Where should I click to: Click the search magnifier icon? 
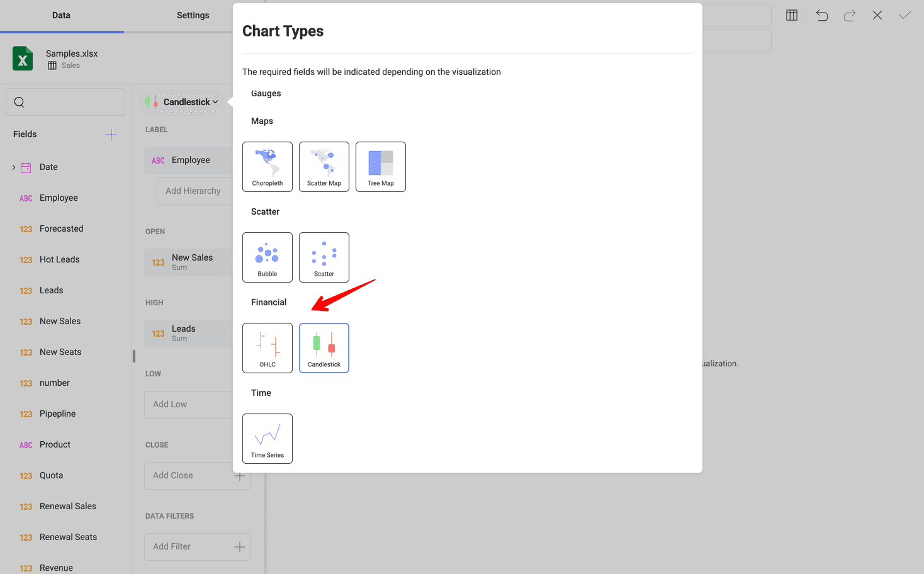point(19,102)
